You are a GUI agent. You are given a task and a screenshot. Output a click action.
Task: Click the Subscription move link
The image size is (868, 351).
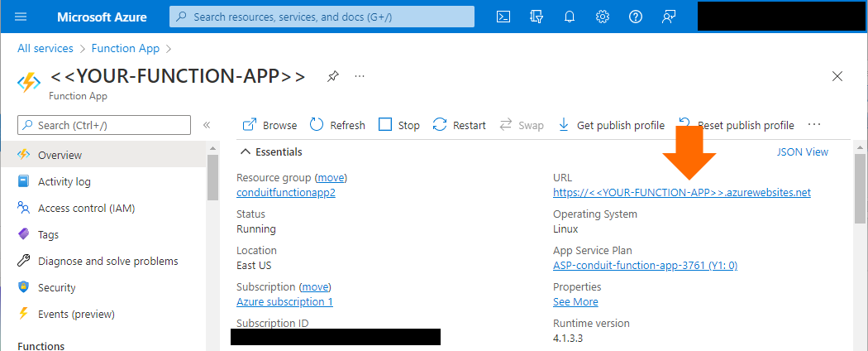316,287
